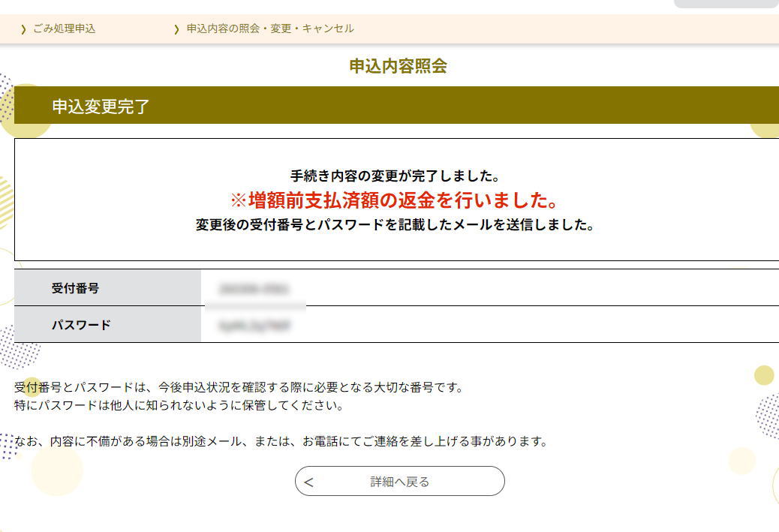Viewport: 779px width, 532px height.
Task: Click the note about 受付番号とパスワード safekeeping
Action: (237, 388)
